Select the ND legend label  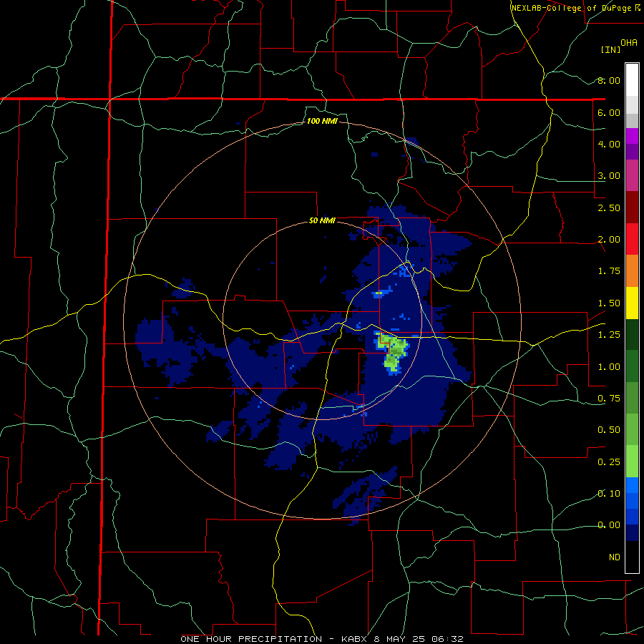click(615, 557)
